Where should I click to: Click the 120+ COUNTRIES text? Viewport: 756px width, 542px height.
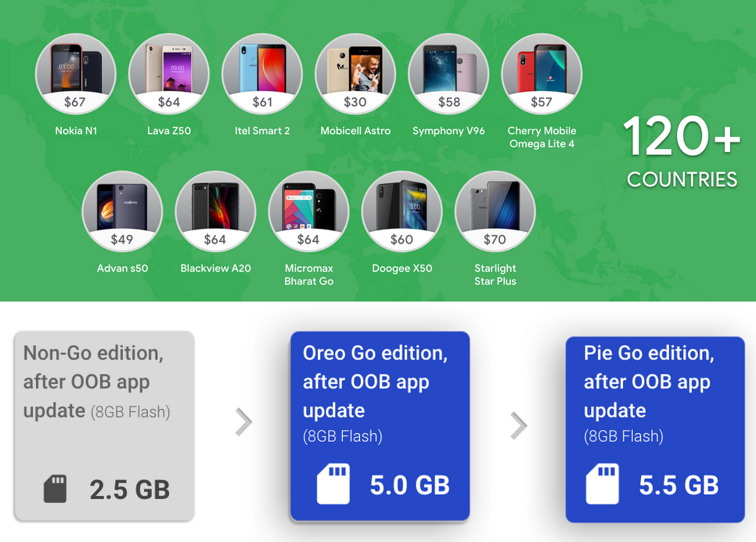click(682, 151)
